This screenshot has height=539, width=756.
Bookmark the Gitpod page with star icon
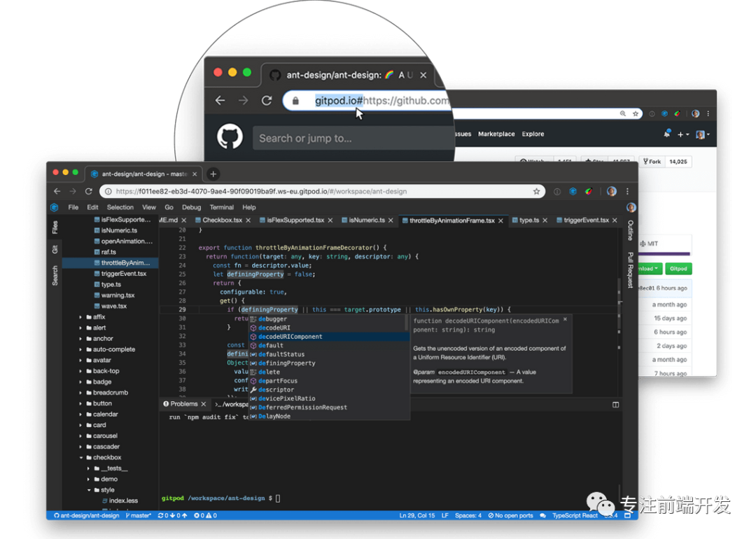coord(537,191)
